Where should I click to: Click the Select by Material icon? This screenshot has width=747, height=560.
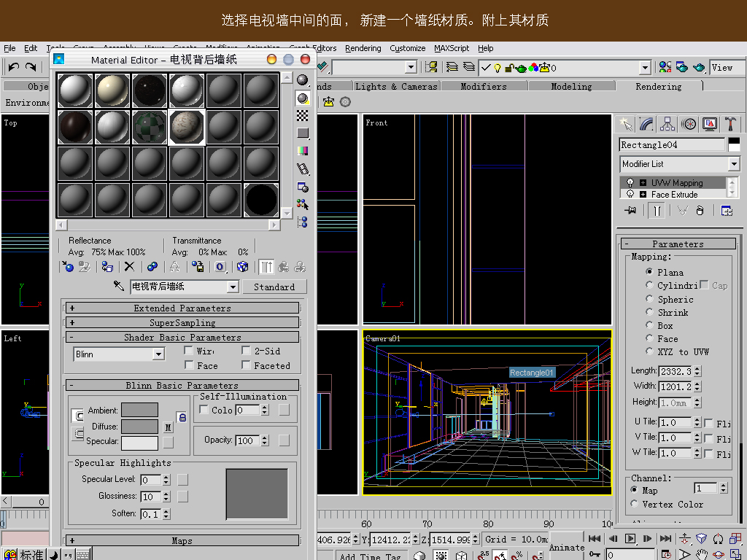(x=303, y=204)
